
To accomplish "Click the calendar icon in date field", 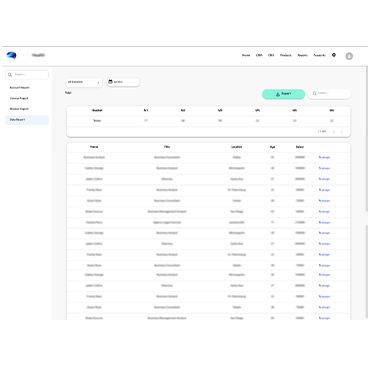I will click(111, 82).
